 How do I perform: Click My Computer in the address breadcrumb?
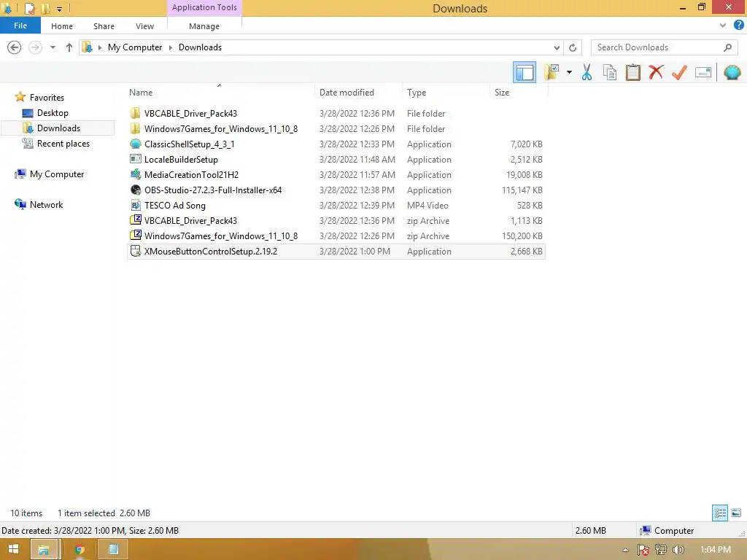[135, 47]
